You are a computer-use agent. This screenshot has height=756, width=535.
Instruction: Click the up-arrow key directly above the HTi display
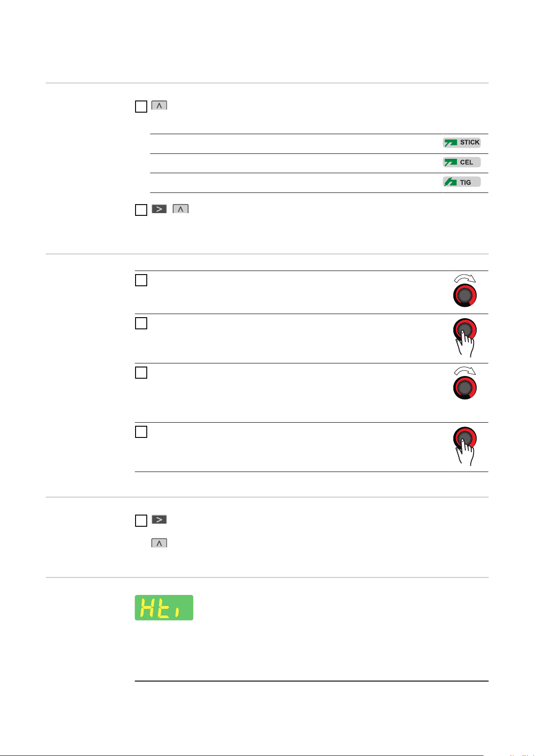coord(159,543)
